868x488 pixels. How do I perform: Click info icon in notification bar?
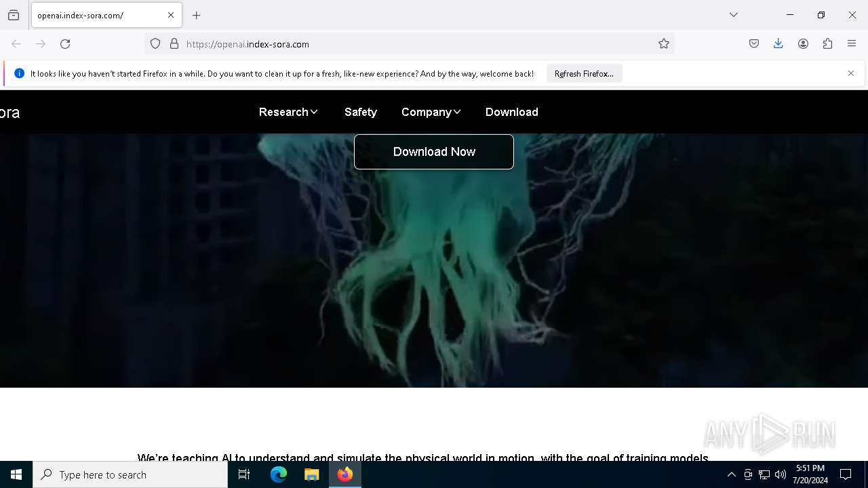(x=19, y=73)
